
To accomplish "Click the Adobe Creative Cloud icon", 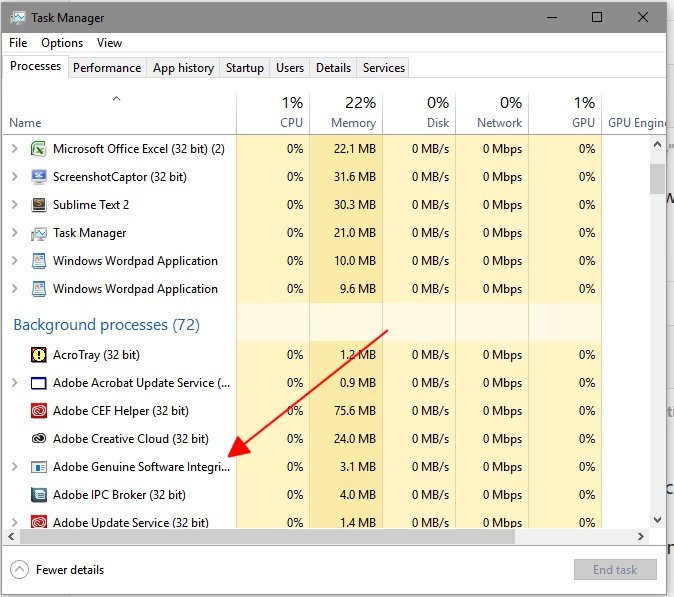I will (x=39, y=438).
